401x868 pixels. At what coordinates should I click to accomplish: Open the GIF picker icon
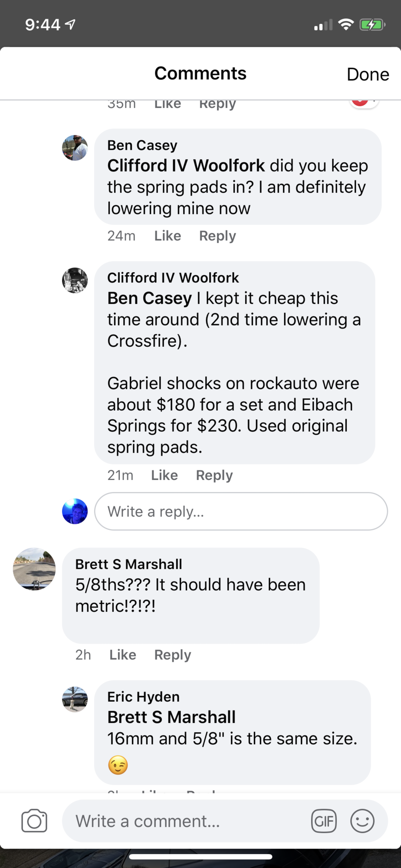click(324, 821)
